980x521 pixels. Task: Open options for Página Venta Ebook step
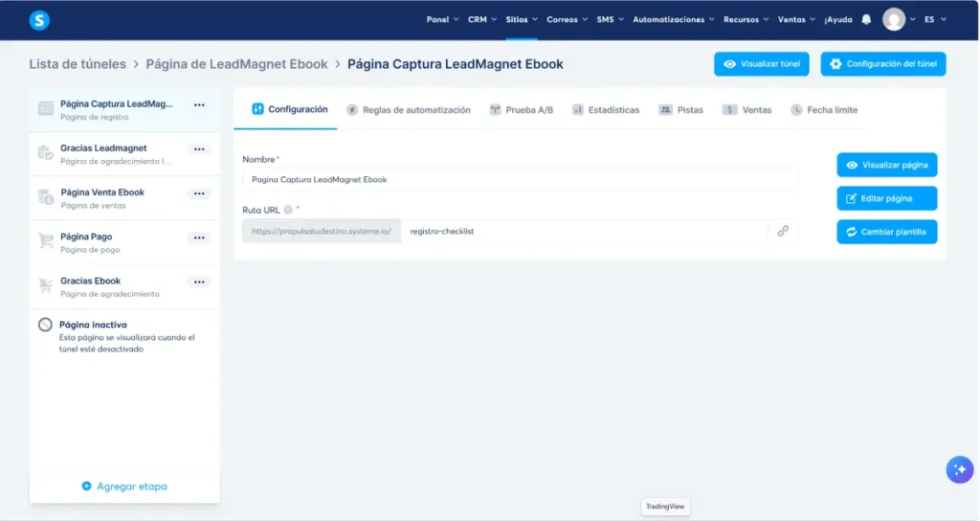(x=199, y=193)
